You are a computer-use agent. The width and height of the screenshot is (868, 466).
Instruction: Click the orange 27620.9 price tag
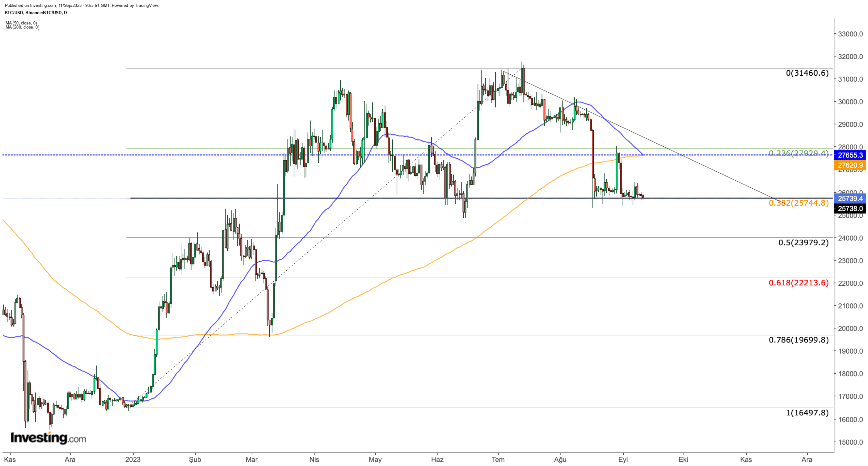point(849,165)
